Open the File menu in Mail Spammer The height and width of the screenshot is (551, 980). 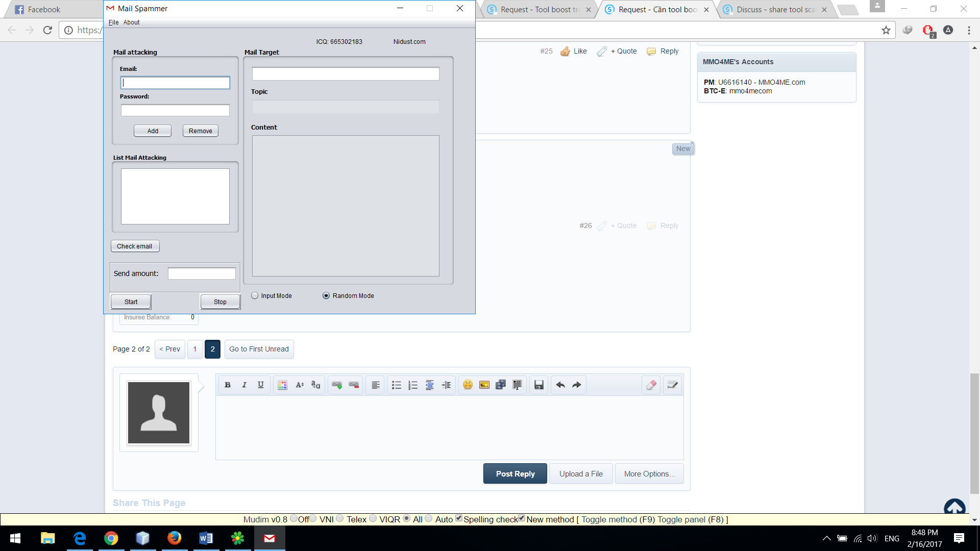[x=113, y=22]
